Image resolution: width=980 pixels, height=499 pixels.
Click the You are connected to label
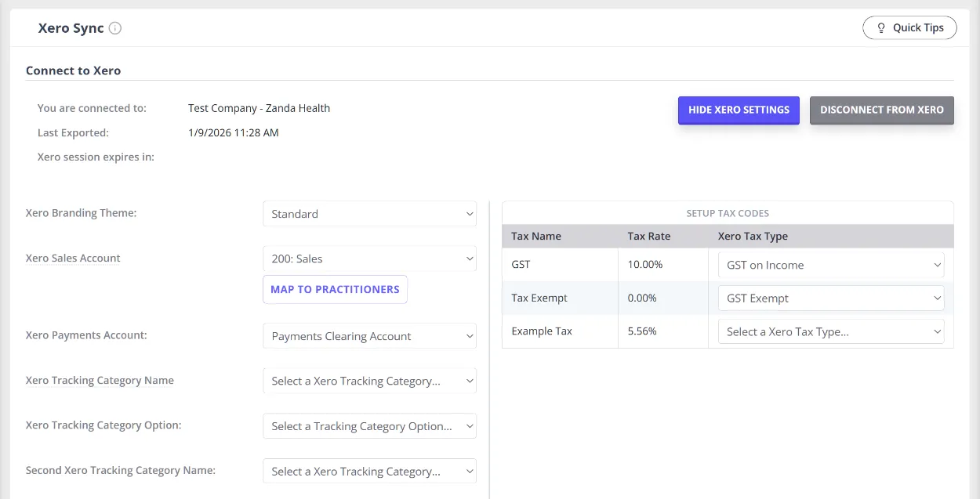tap(92, 108)
